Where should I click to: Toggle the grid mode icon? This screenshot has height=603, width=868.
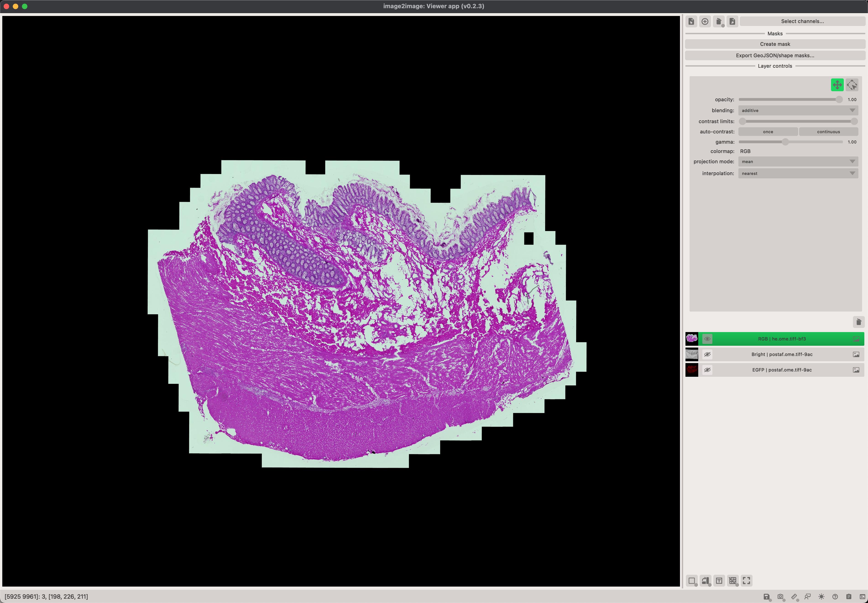point(733,581)
